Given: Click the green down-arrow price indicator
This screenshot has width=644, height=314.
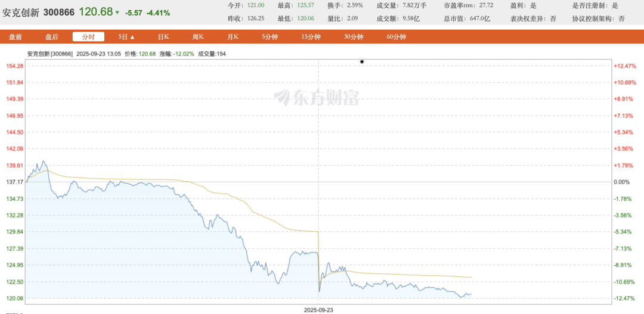Looking at the screenshot, I should 117,13.
